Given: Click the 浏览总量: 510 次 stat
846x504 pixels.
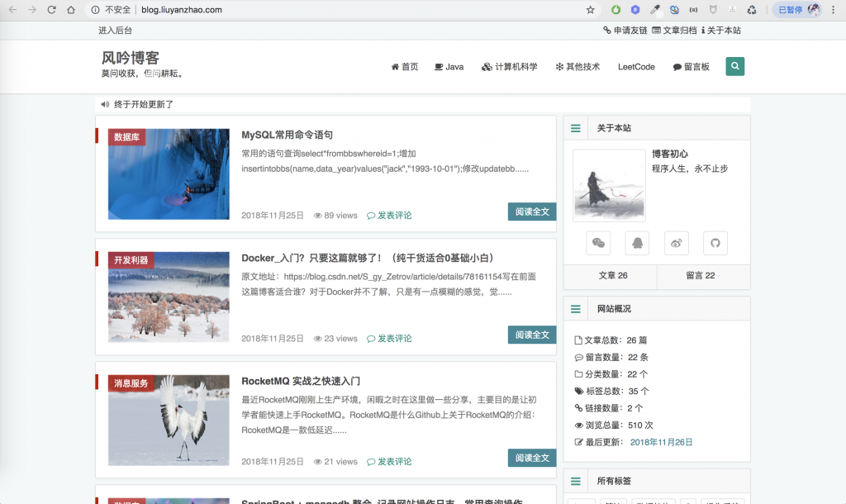Looking at the screenshot, I should tap(614, 426).
